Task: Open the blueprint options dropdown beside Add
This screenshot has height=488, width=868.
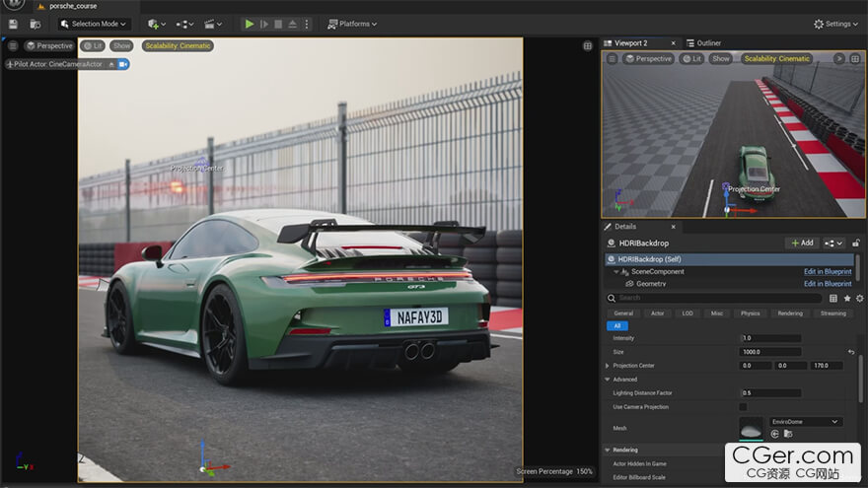Action: pos(833,243)
